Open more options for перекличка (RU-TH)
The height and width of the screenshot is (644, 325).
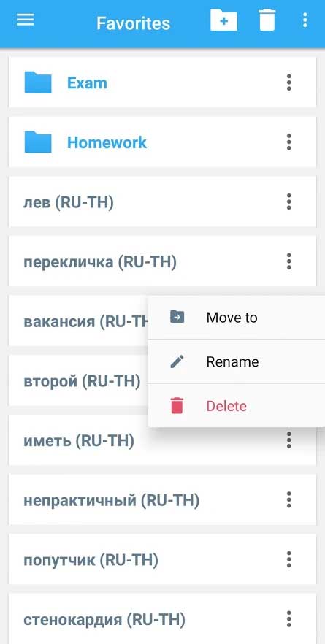click(x=288, y=261)
